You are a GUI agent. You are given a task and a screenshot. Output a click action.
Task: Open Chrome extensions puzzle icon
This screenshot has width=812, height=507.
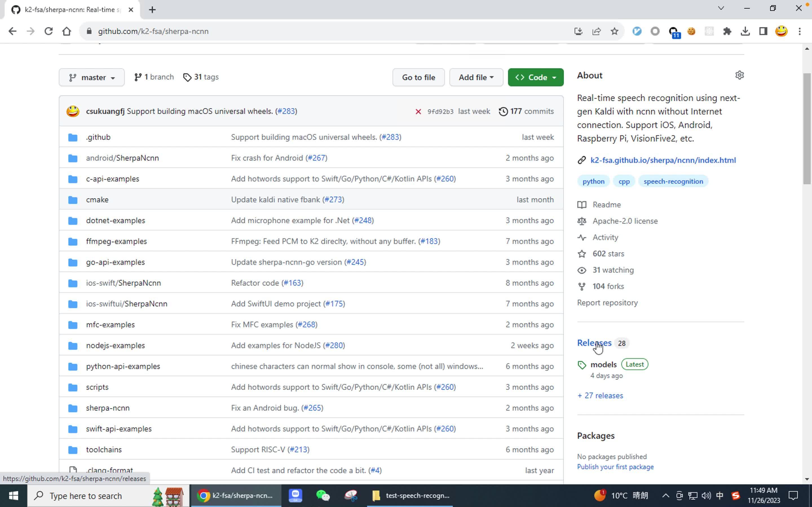[727, 31]
